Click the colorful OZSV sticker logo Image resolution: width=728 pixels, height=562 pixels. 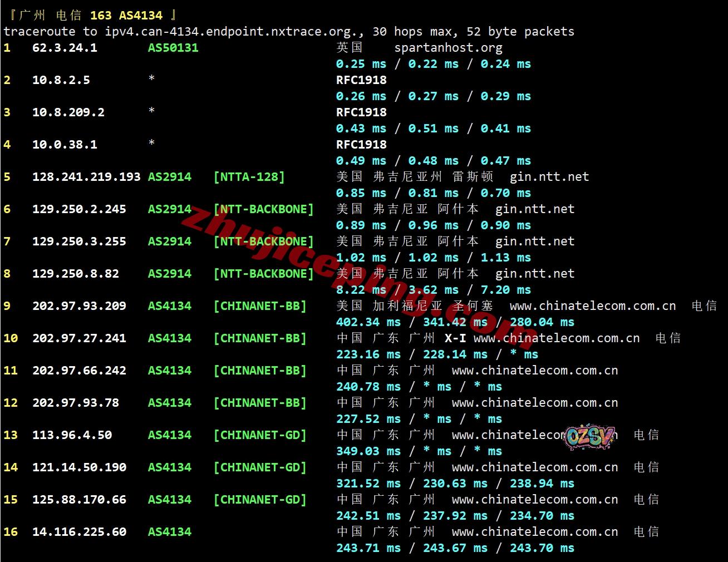[591, 437]
